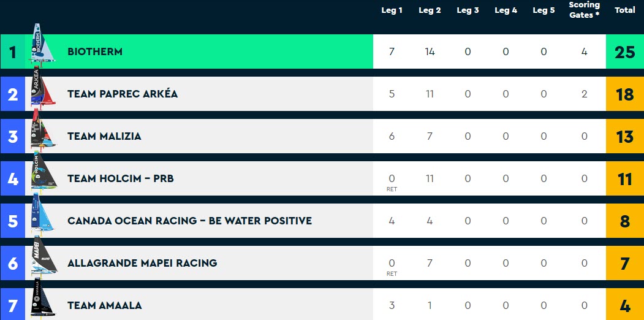Select the Team Amaala boat icon

coord(42,298)
